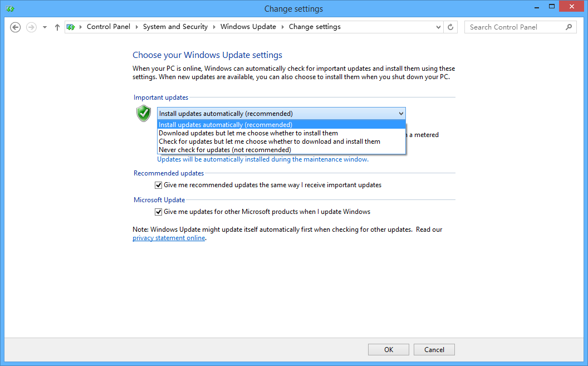Image resolution: width=588 pixels, height=366 pixels.
Task: Click the Choose your Windows Update settings heading
Action: [207, 55]
